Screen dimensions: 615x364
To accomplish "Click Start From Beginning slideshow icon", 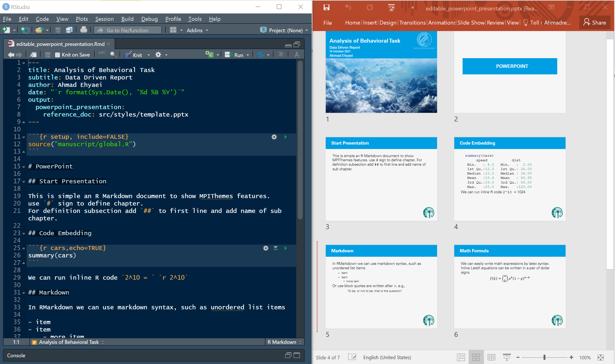I will [392, 7].
